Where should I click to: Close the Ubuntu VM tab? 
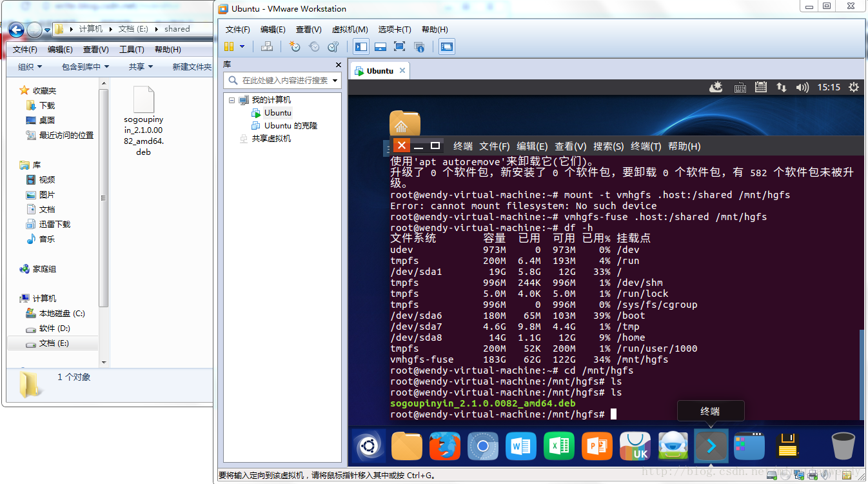(402, 71)
